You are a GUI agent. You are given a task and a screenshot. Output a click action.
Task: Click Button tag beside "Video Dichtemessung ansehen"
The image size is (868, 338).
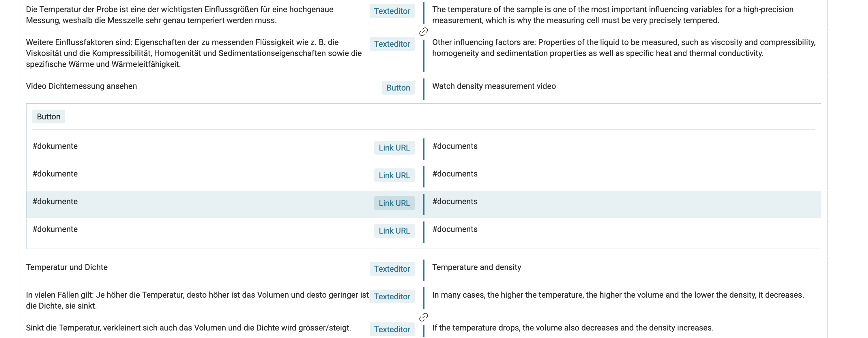398,88
